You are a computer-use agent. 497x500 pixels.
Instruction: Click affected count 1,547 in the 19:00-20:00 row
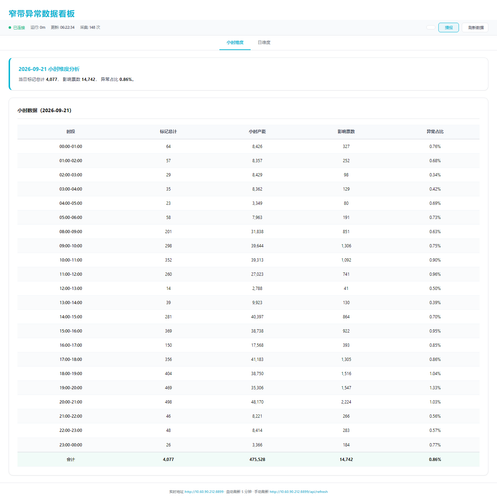pyautogui.click(x=346, y=388)
